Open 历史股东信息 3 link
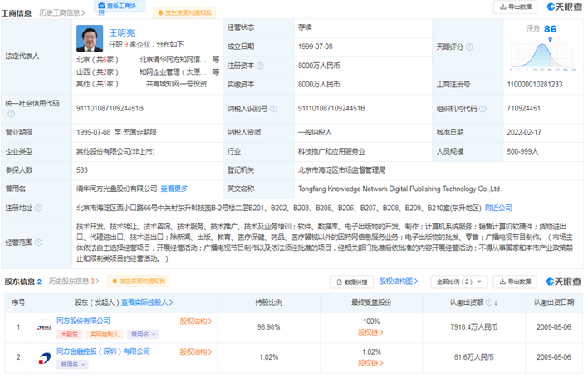Viewport: 588px width, 378px height. click(x=73, y=282)
